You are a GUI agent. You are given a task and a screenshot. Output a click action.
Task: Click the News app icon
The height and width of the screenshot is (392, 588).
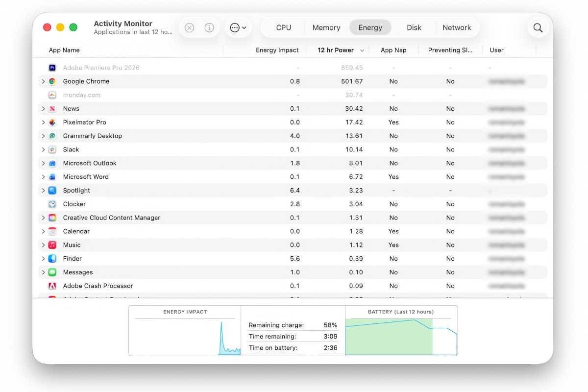(52, 109)
